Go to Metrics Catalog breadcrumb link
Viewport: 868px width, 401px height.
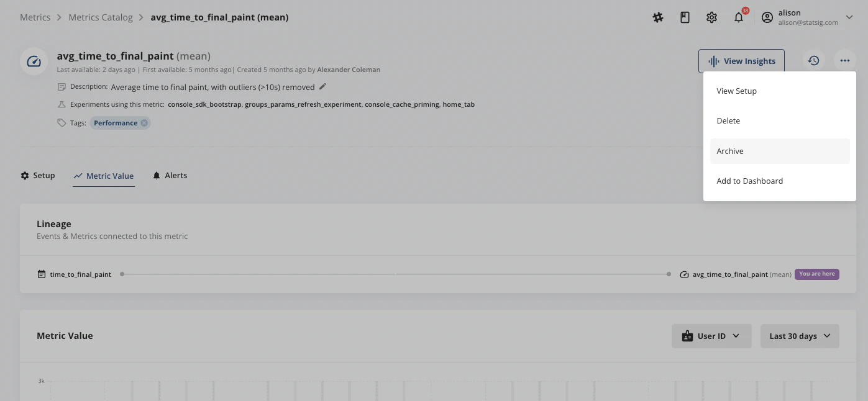(101, 17)
